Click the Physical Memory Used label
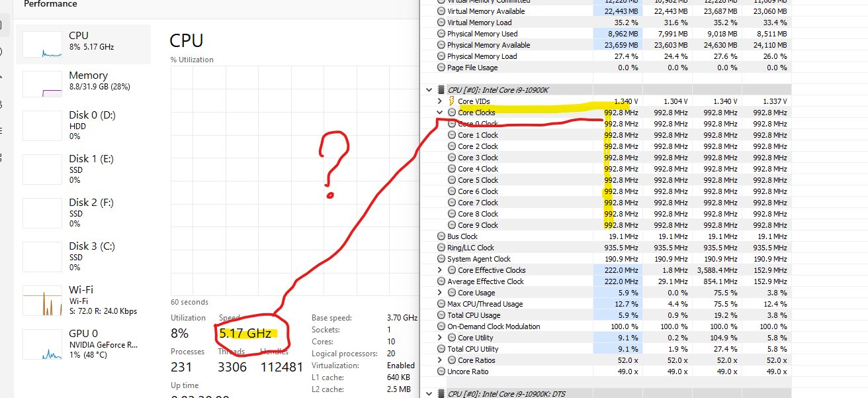 click(482, 34)
